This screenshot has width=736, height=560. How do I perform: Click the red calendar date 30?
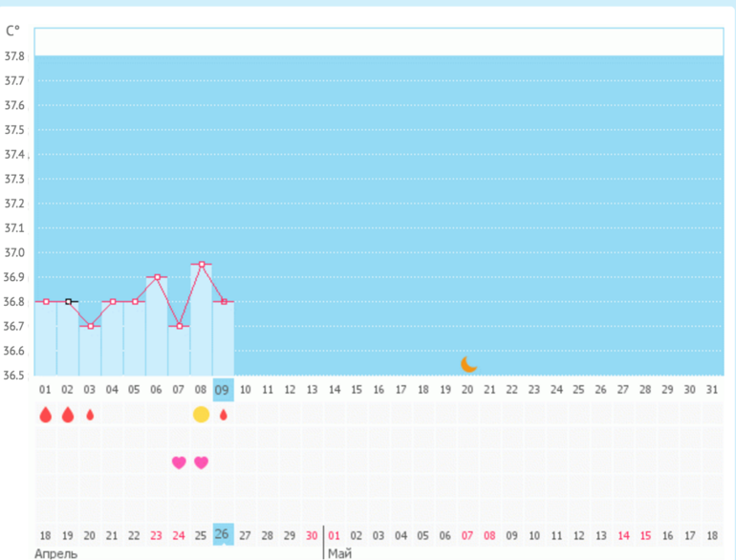point(312,535)
